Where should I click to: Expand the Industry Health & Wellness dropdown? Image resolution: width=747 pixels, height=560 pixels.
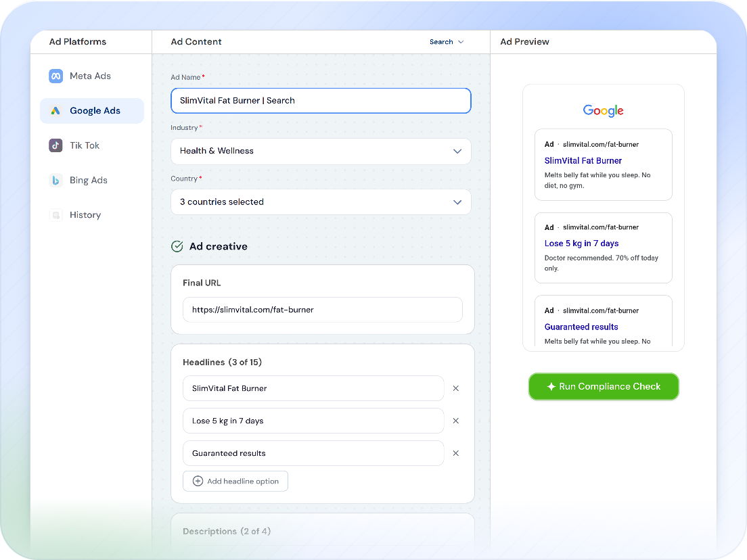click(321, 151)
